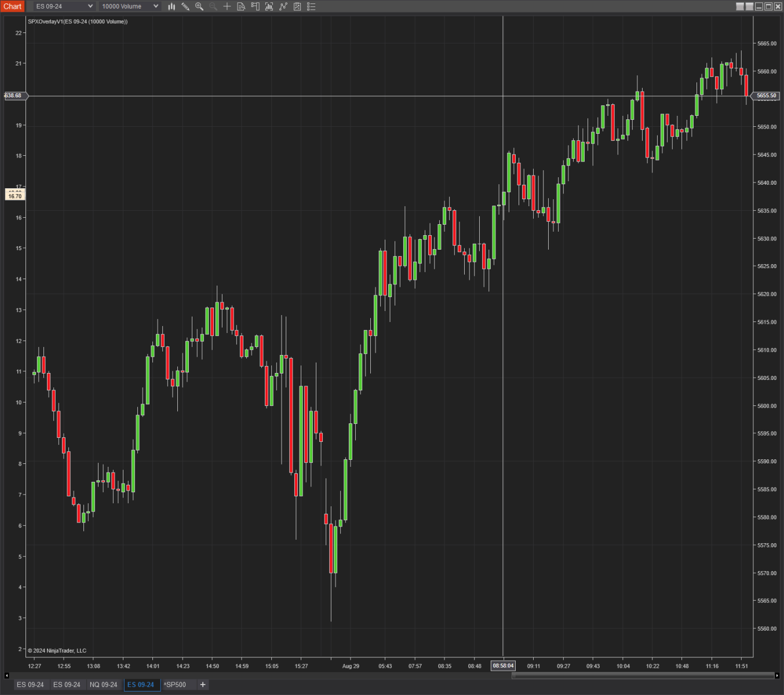
Task: Click the 5665.00 price label on right axis
Action: tap(767, 44)
